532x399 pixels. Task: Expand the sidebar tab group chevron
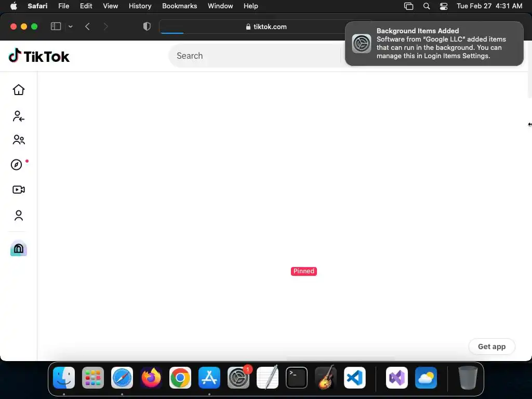coord(70,26)
